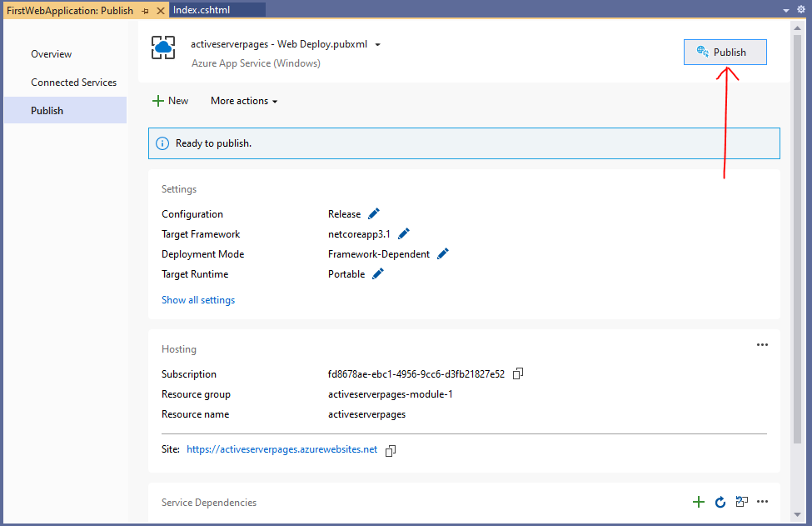The width and height of the screenshot is (812, 526).
Task: Open the Show all settings link
Action: click(x=198, y=300)
